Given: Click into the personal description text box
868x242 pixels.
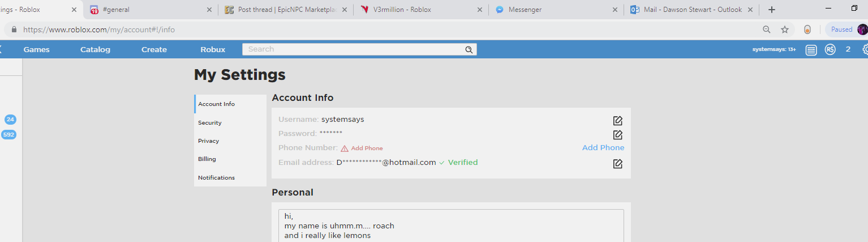Looking at the screenshot, I should (451, 226).
